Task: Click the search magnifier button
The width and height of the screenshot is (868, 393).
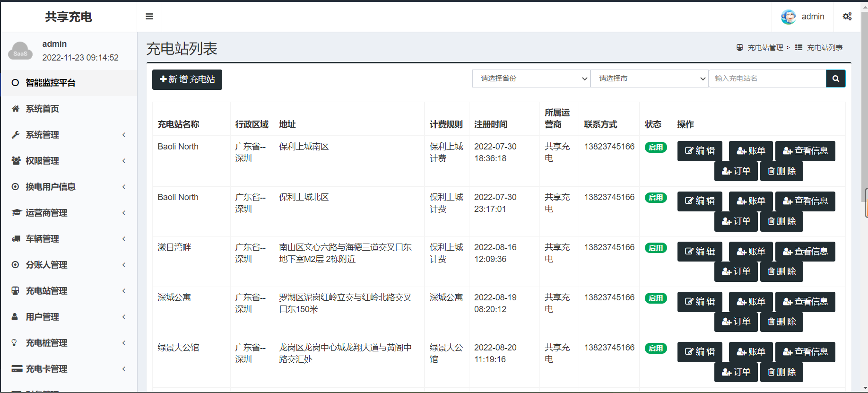Action: pyautogui.click(x=836, y=79)
